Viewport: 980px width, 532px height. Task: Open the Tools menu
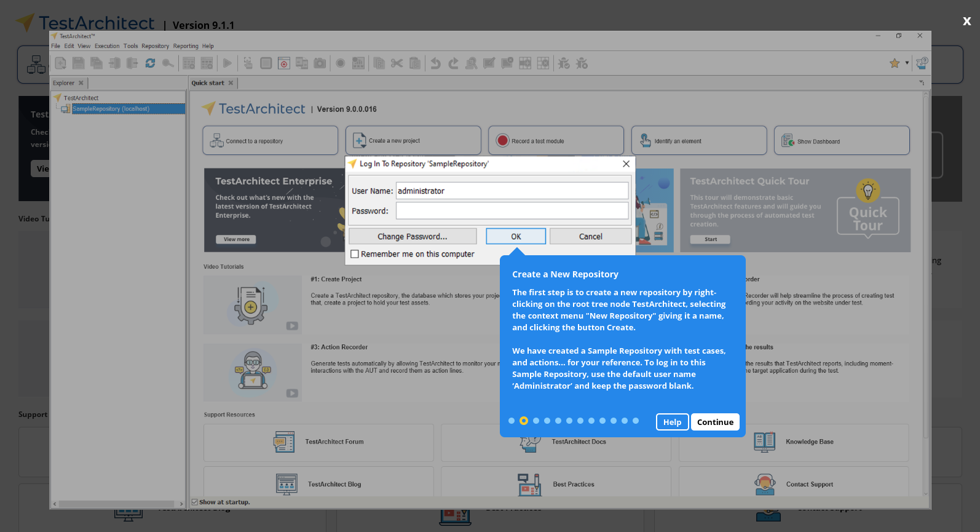tap(130, 46)
